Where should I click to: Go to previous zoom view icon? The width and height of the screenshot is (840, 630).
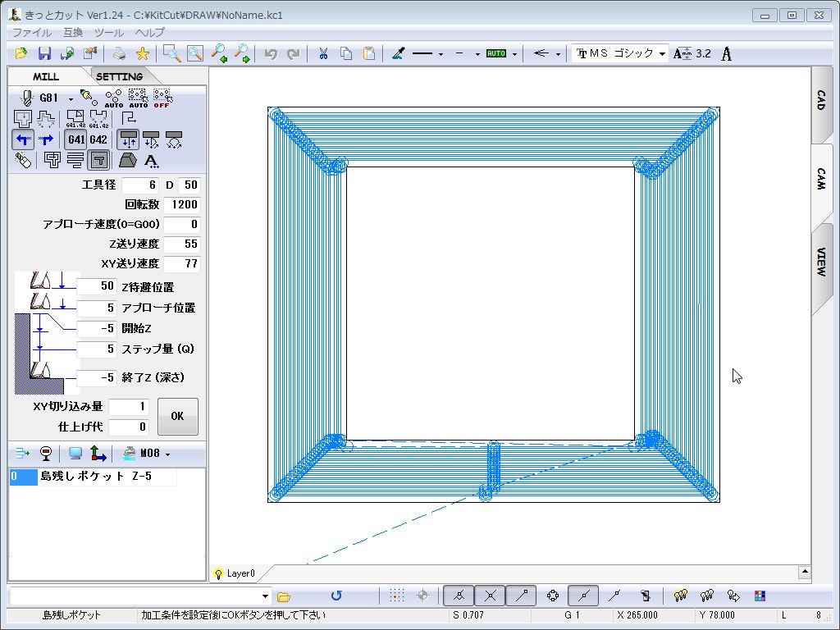218,53
